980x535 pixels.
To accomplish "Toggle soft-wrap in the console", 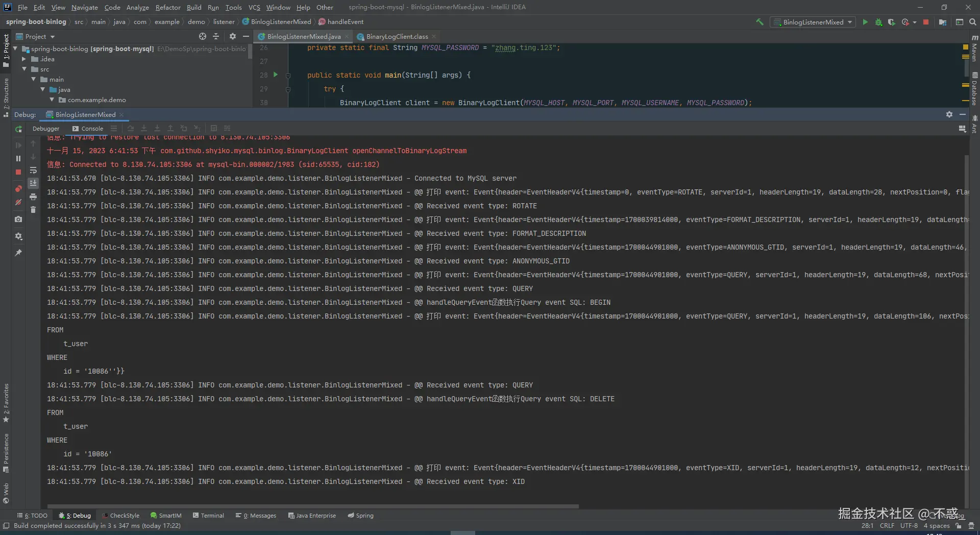I will [33, 170].
